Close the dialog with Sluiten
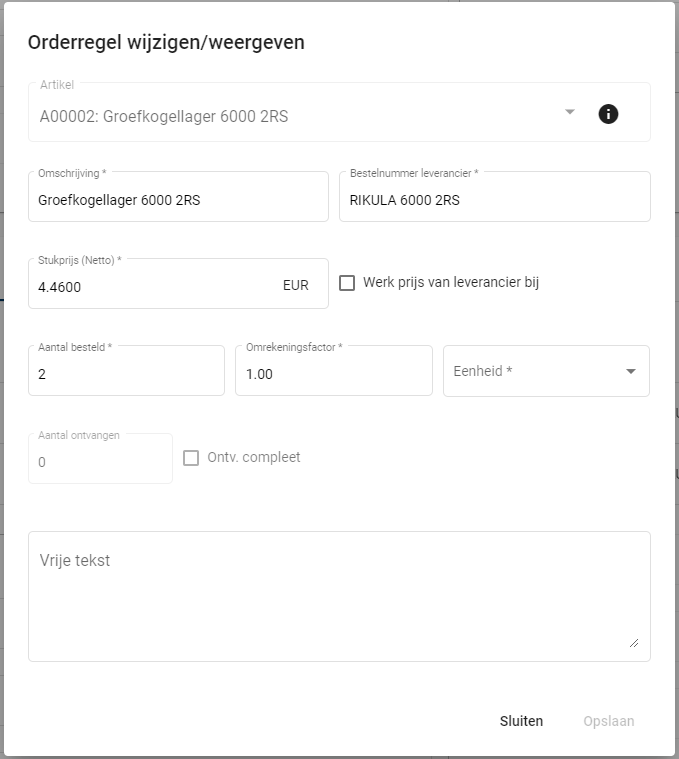The image size is (679, 759). click(521, 721)
